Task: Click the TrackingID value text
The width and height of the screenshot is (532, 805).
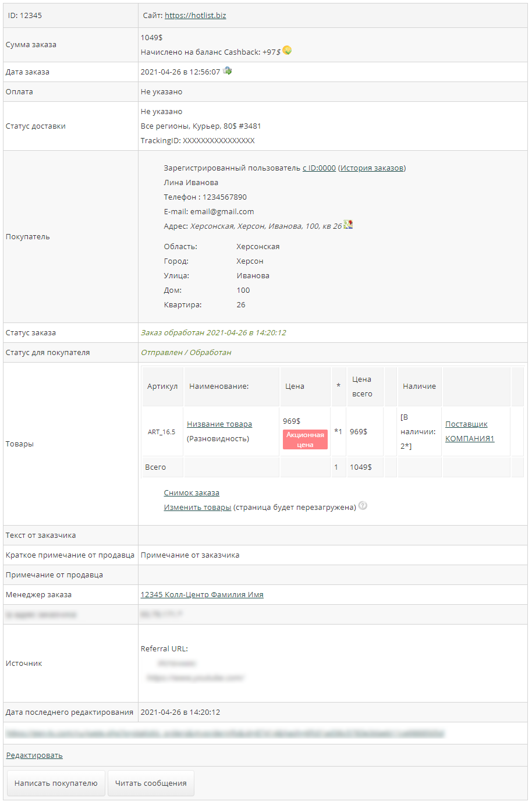Action: coord(219,141)
